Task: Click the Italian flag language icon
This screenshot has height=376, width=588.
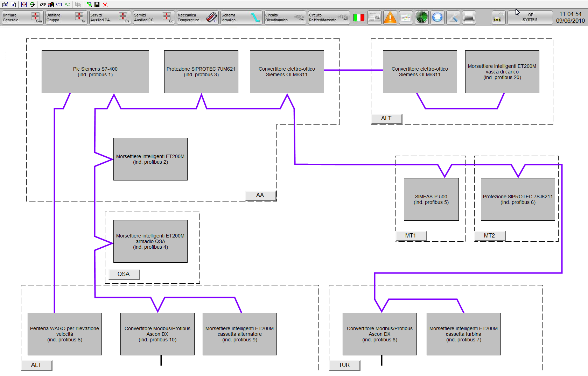Action: pyautogui.click(x=359, y=17)
